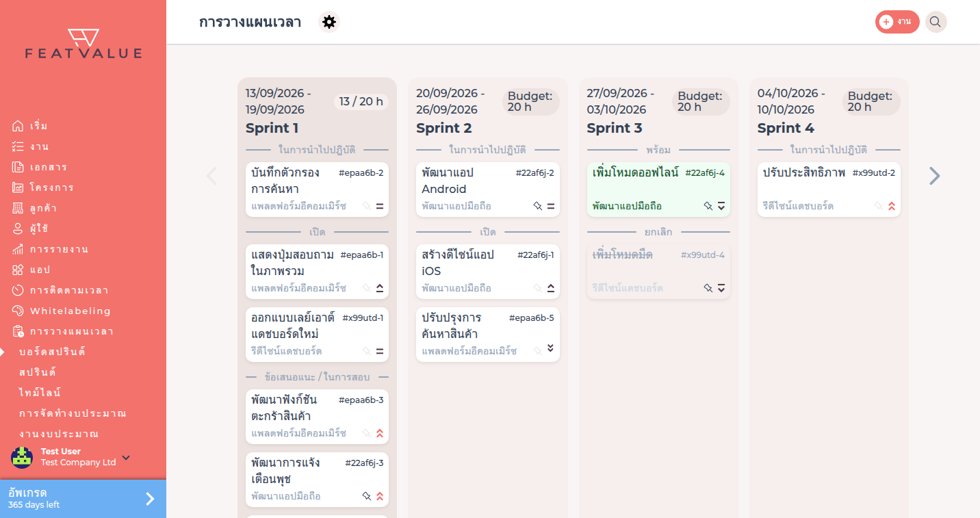Open card เพิ่มโหมดออฟไลน์
This screenshot has height=518, width=980.
click(x=658, y=190)
